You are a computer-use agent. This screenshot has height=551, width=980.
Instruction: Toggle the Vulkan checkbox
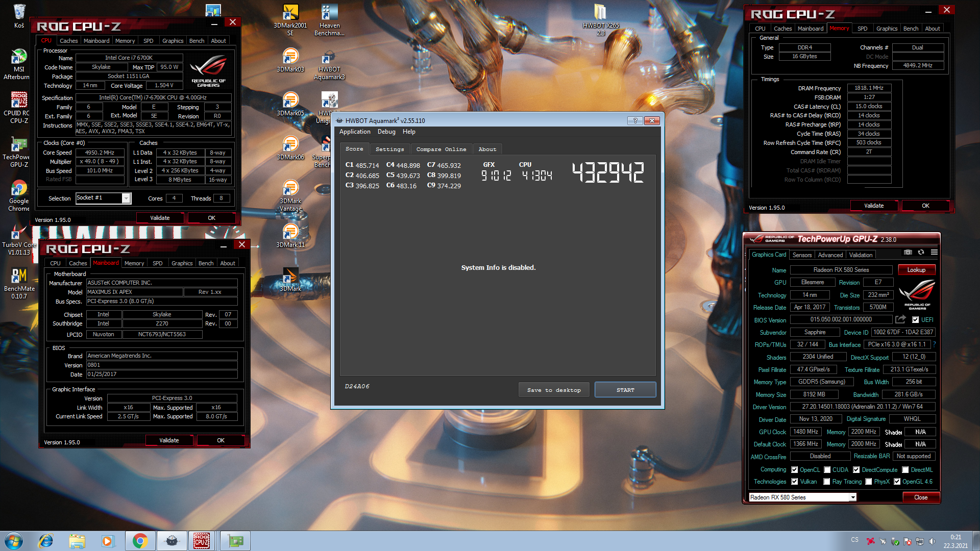tap(794, 482)
